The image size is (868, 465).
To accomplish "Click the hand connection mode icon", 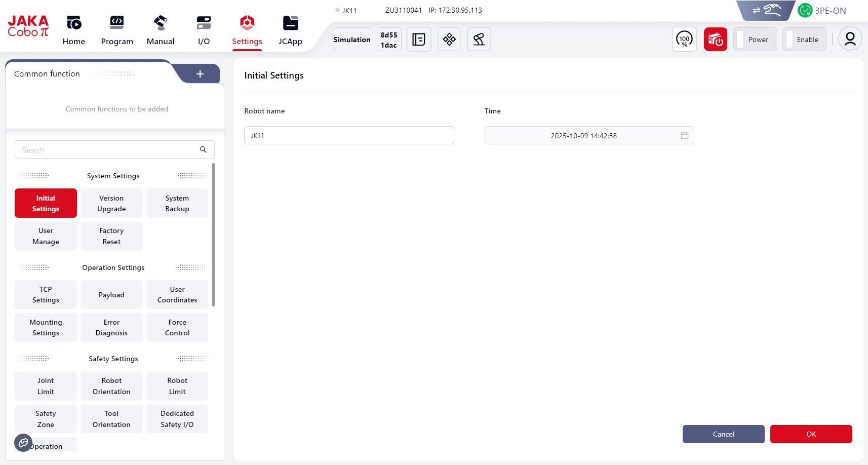I will [x=767, y=10].
